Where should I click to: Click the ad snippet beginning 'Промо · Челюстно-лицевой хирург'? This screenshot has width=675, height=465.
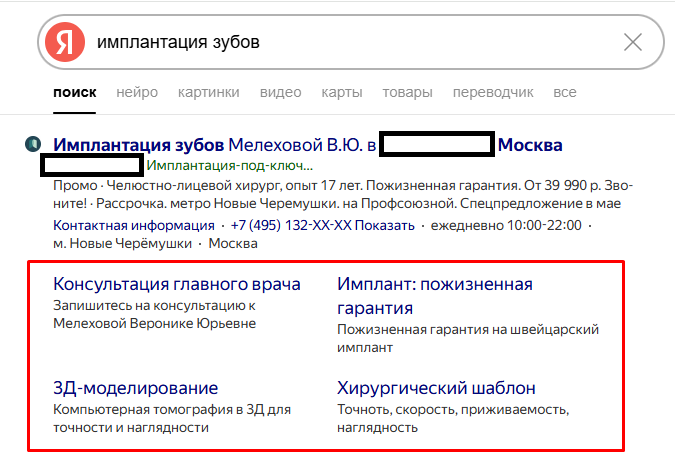pyautogui.click(x=343, y=194)
